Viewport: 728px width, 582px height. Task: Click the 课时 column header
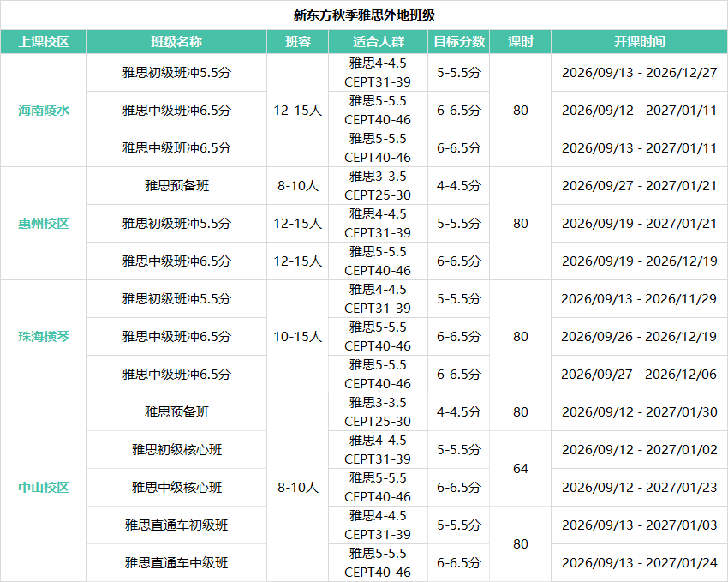[x=521, y=42]
